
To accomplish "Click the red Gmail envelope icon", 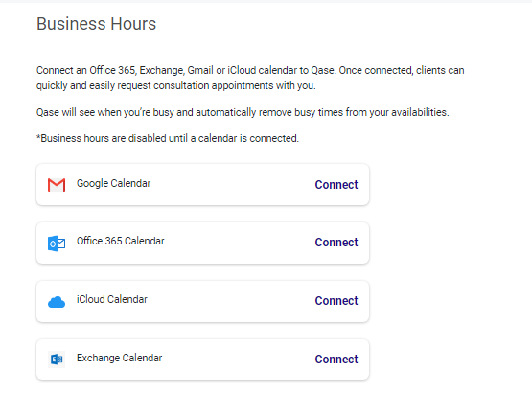I will tap(57, 185).
